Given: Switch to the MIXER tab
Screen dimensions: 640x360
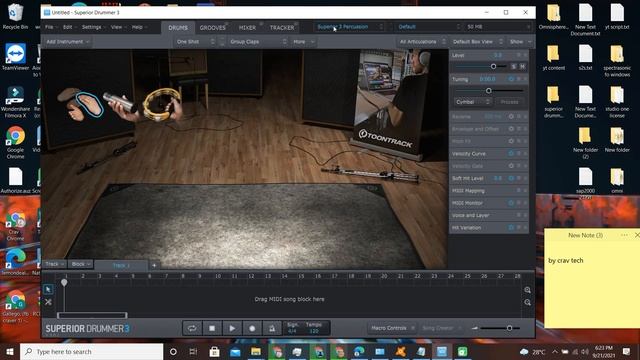Looking at the screenshot, I should coord(247,27).
